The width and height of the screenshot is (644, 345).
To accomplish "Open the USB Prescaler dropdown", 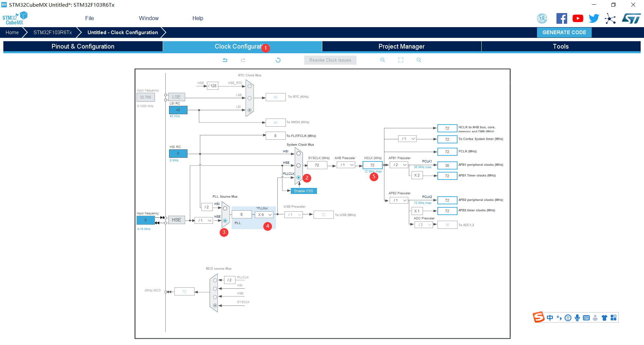I will [x=294, y=215].
